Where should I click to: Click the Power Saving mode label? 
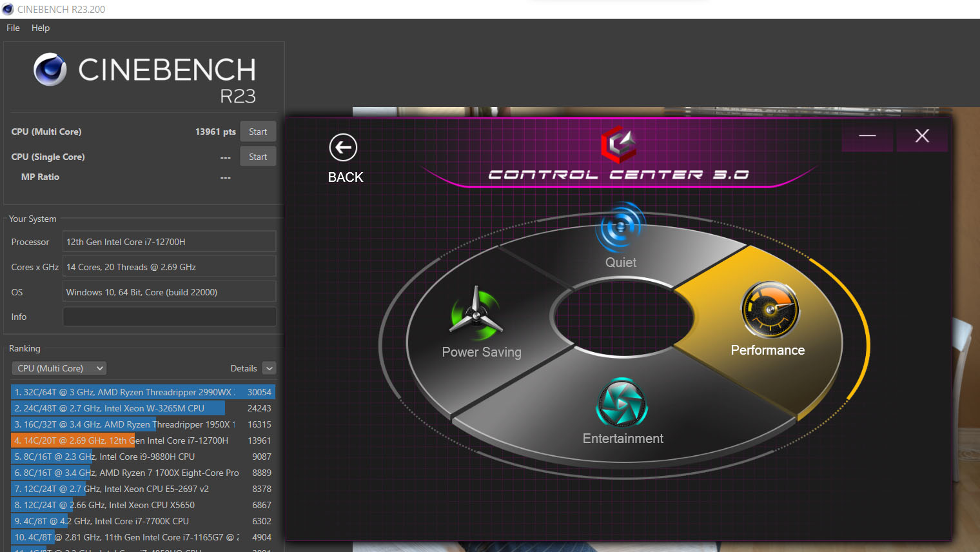click(482, 352)
